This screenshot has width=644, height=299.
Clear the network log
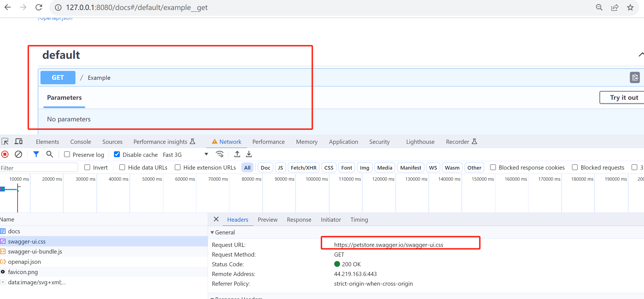(18, 154)
